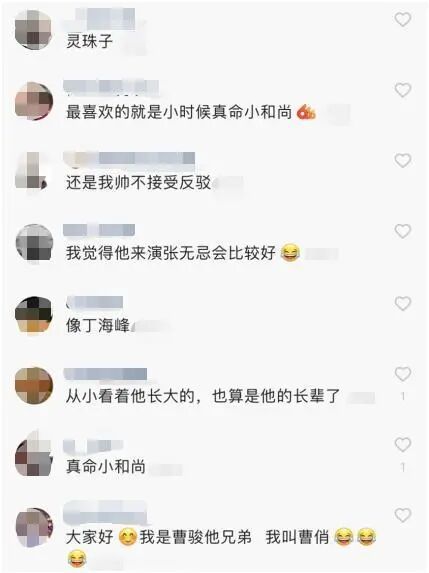
Task: Like the comment from 曹俏
Action: pyautogui.click(x=403, y=515)
